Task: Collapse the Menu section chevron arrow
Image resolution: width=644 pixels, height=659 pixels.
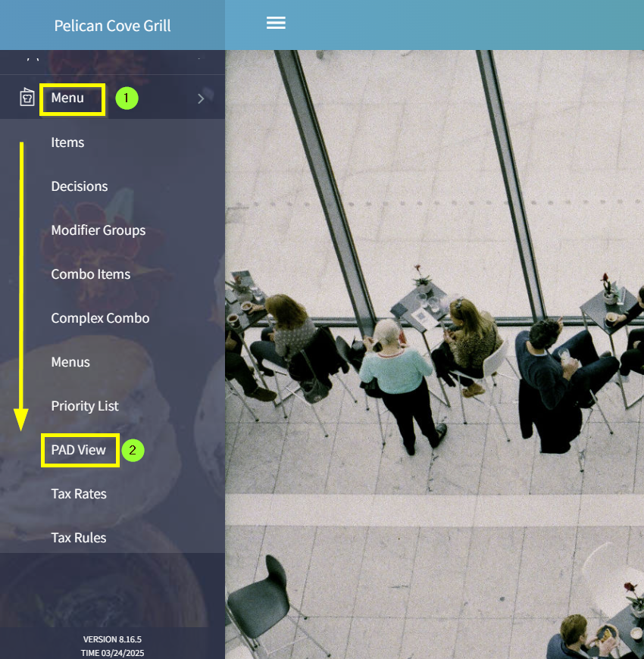Action: pyautogui.click(x=201, y=98)
